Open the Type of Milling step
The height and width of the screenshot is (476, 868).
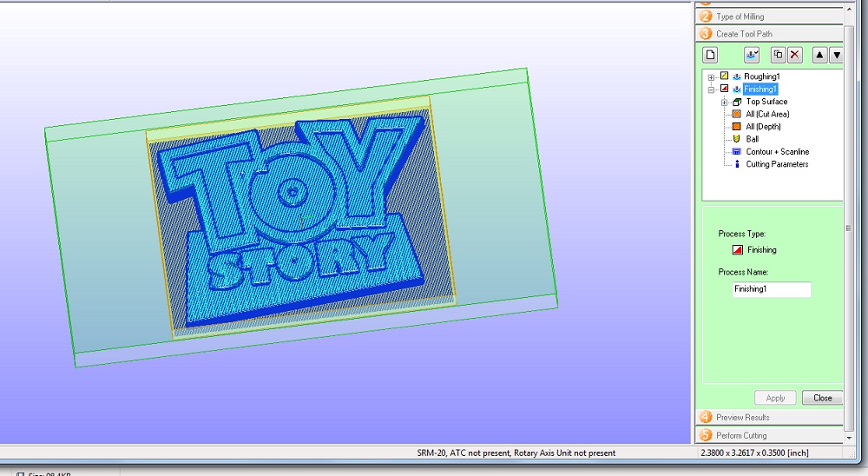coord(769,17)
